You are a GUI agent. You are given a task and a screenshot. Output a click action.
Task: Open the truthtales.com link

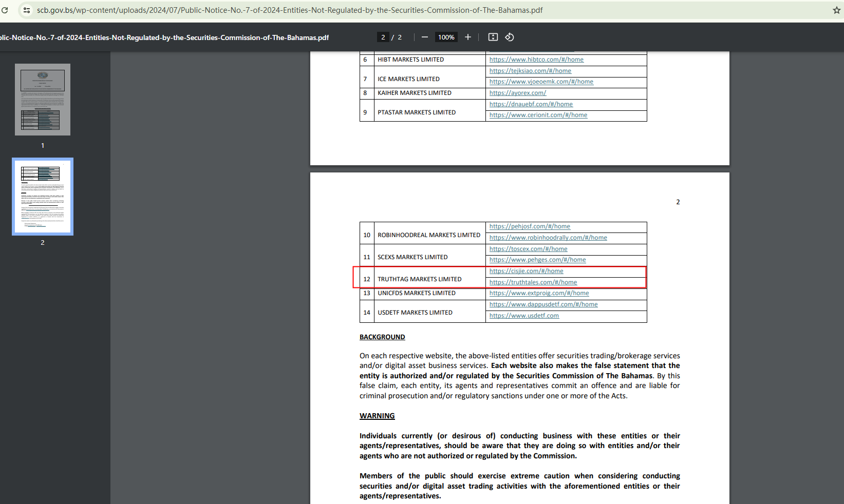(x=533, y=282)
